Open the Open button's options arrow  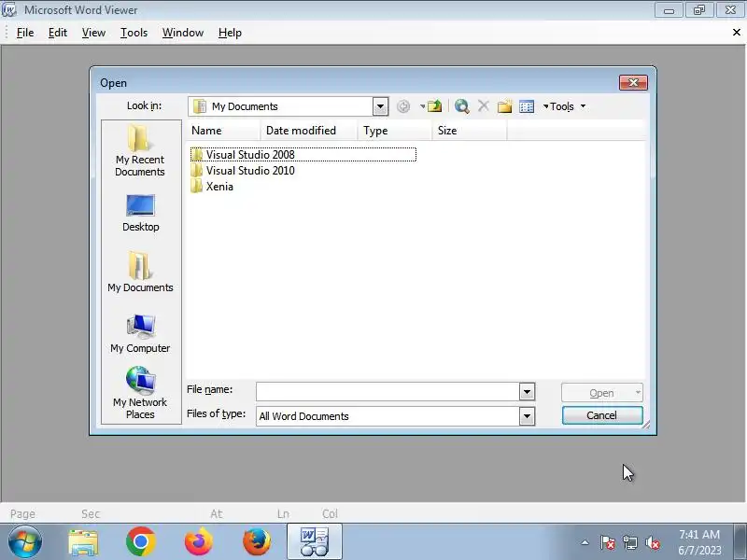(638, 392)
